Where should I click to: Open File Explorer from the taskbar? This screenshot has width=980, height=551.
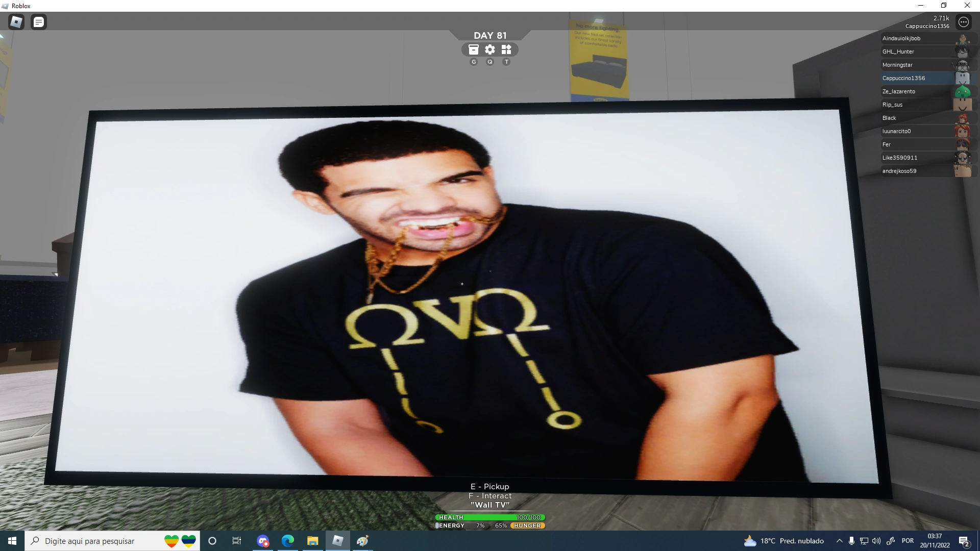coord(312,541)
